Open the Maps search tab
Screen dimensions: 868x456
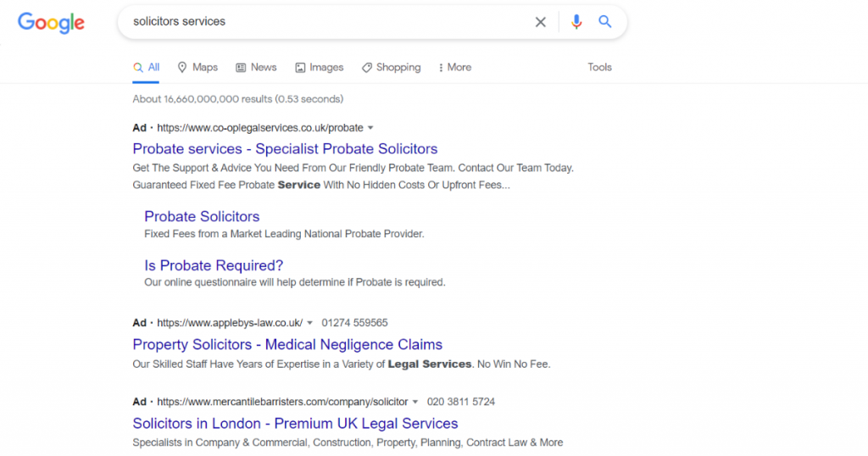tap(198, 67)
